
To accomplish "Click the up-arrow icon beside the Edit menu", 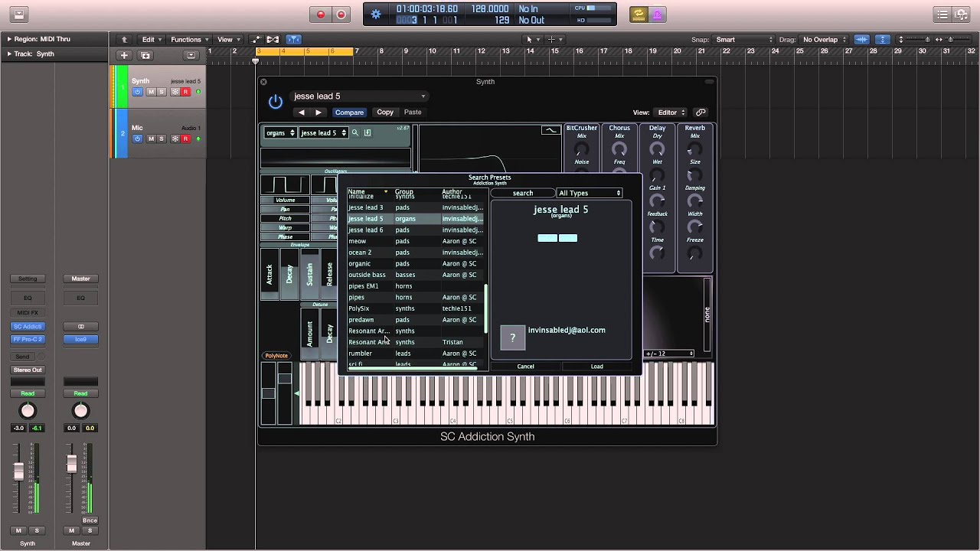I will (x=124, y=40).
